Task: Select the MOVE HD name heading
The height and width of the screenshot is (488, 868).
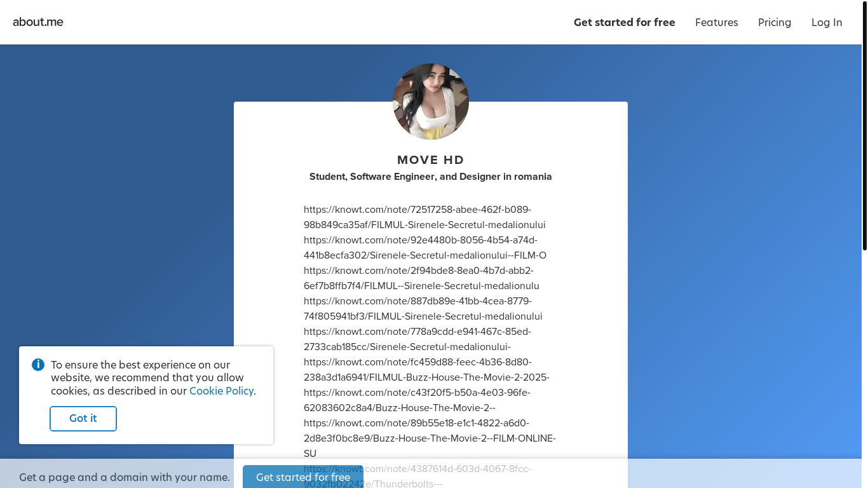Action: point(431,160)
